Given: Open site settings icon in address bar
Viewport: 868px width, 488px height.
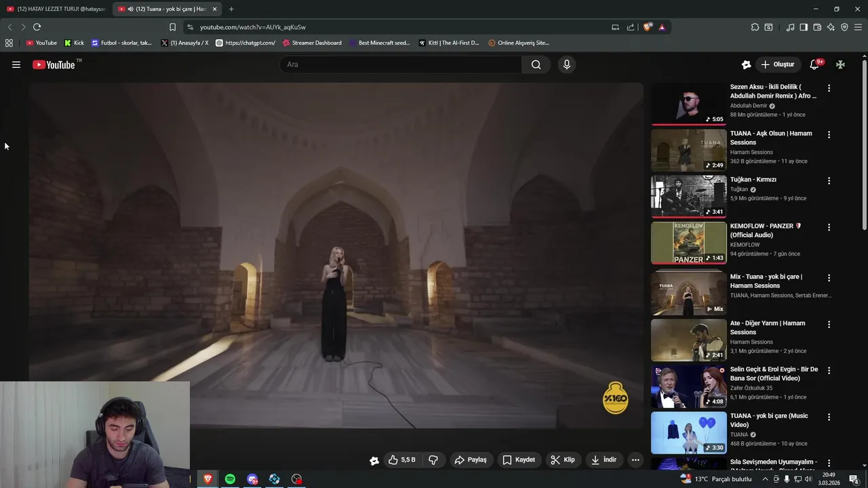Looking at the screenshot, I should (x=190, y=27).
